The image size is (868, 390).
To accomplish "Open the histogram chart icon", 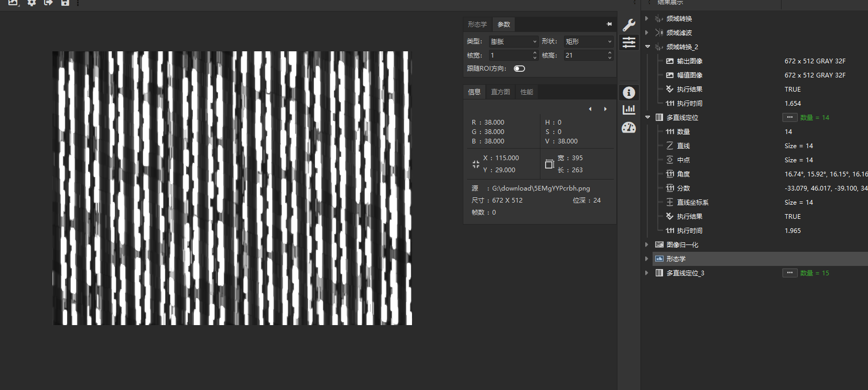I will click(629, 109).
